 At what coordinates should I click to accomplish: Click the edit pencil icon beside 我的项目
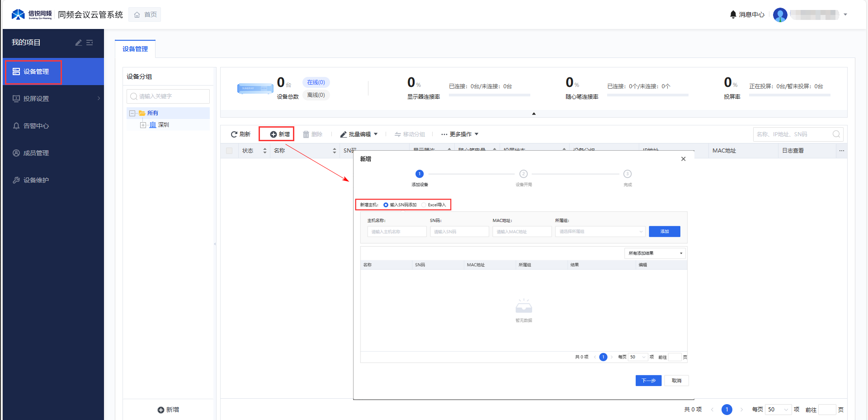click(78, 43)
